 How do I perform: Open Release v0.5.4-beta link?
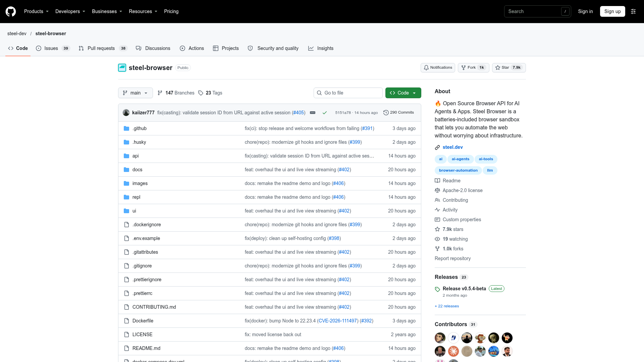coord(464,289)
